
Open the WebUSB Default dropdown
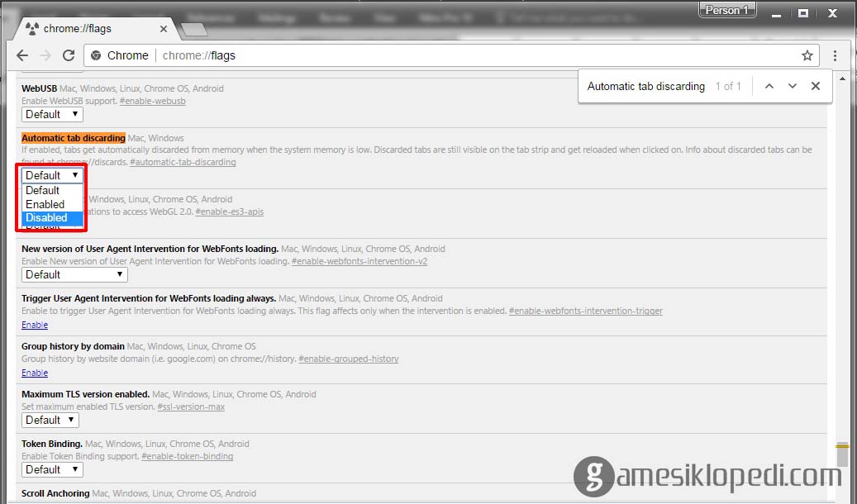click(x=52, y=114)
